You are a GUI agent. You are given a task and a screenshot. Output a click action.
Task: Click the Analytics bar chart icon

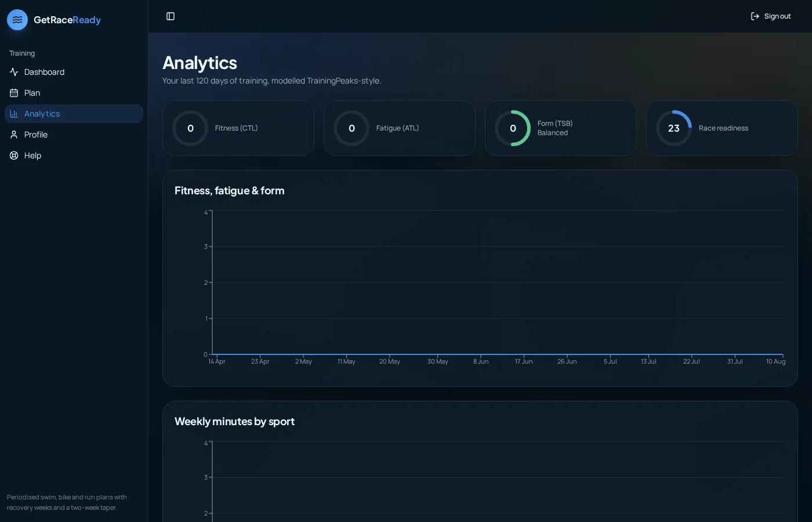coord(14,114)
